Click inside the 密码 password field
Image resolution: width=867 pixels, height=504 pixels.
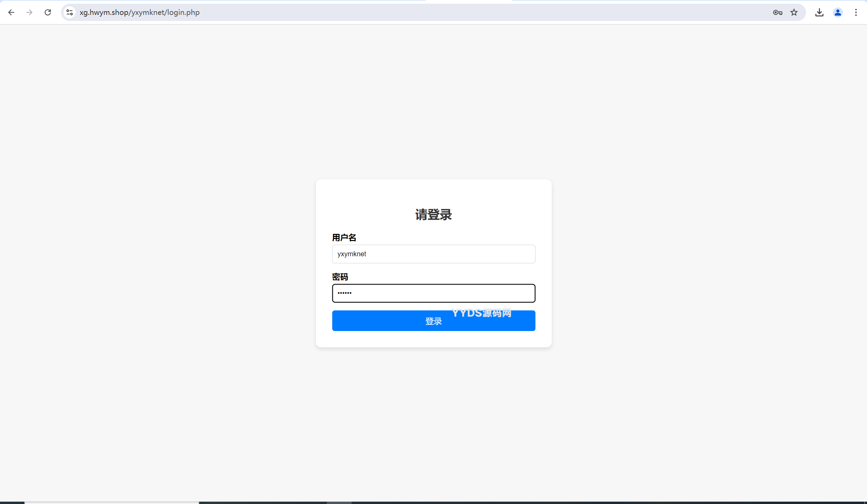tap(433, 293)
